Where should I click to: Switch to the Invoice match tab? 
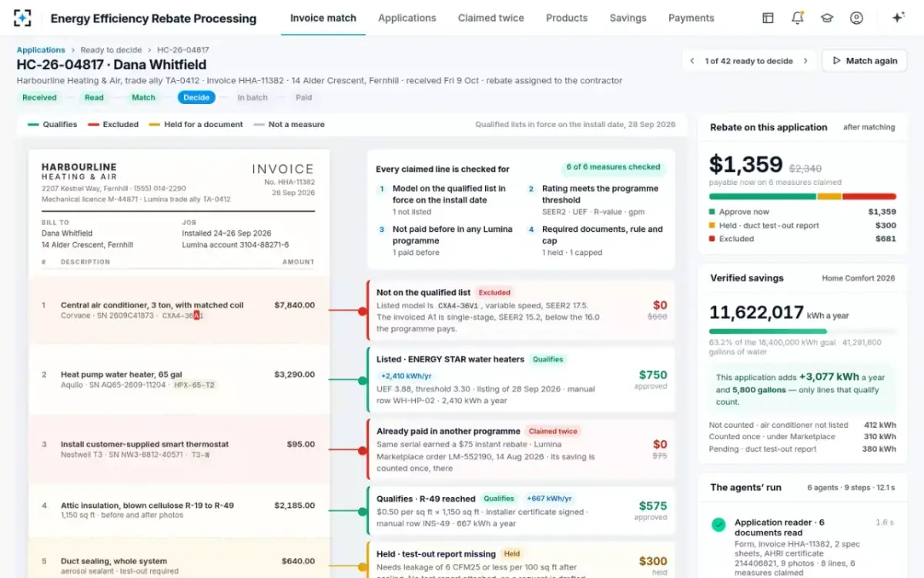coord(323,18)
